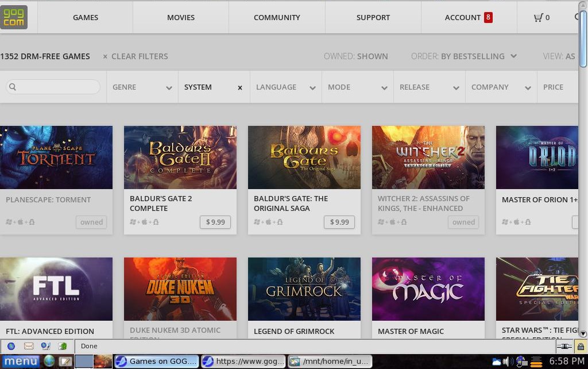Open the MOVIES menu
The image size is (588, 369).
181,17
